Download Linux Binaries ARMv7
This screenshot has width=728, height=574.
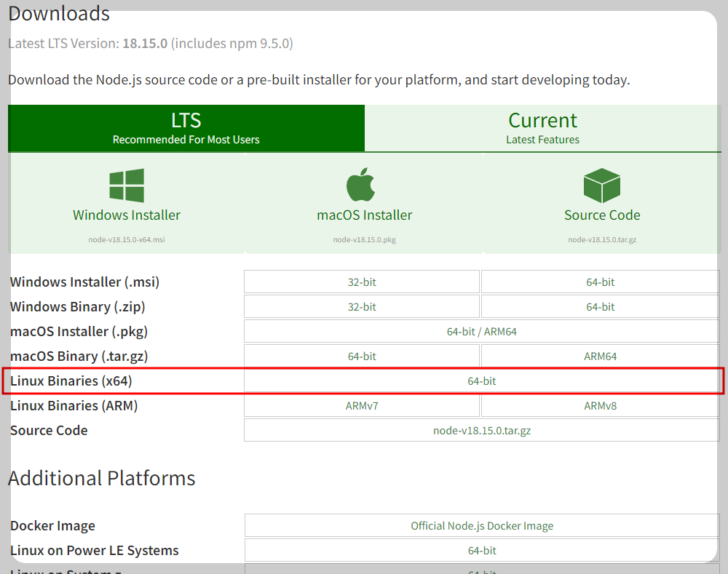click(x=362, y=405)
